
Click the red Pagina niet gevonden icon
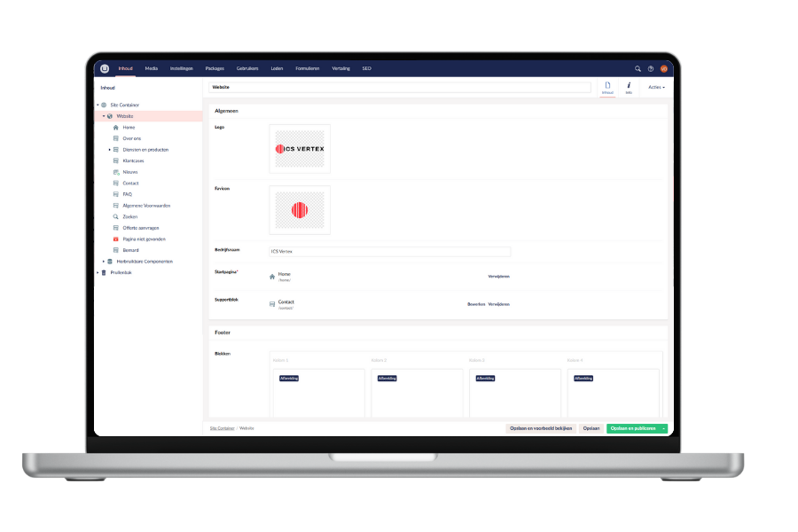tap(115, 239)
